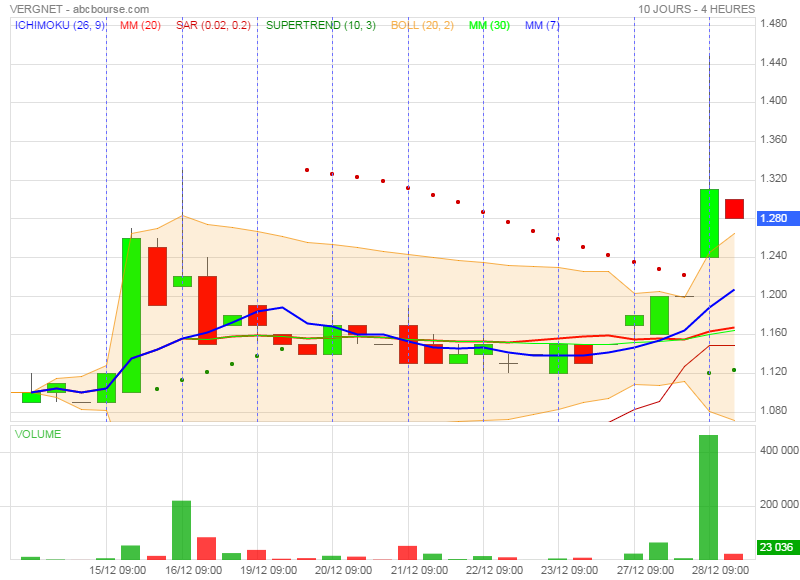800x580 pixels.
Task: Click the 1.200 price axis label
Action: pos(773,294)
